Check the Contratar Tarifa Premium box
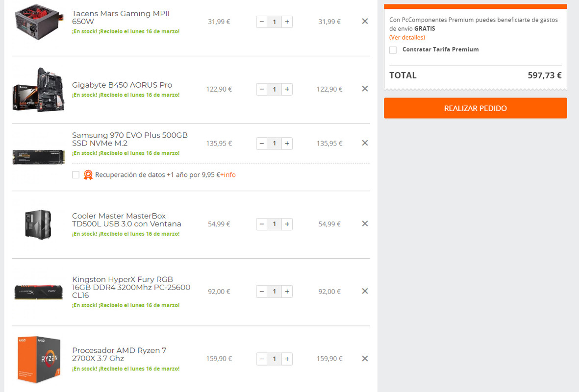Screen dimensions: 579x392 (x=393, y=50)
